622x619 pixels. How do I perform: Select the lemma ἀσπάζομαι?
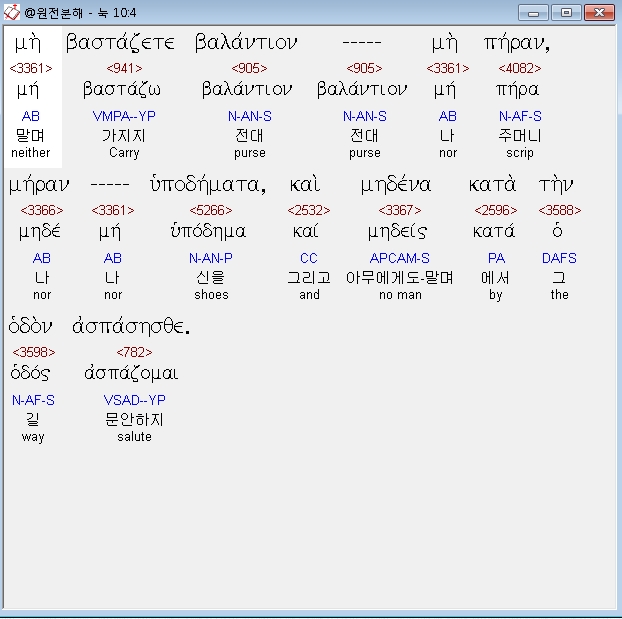(x=131, y=373)
